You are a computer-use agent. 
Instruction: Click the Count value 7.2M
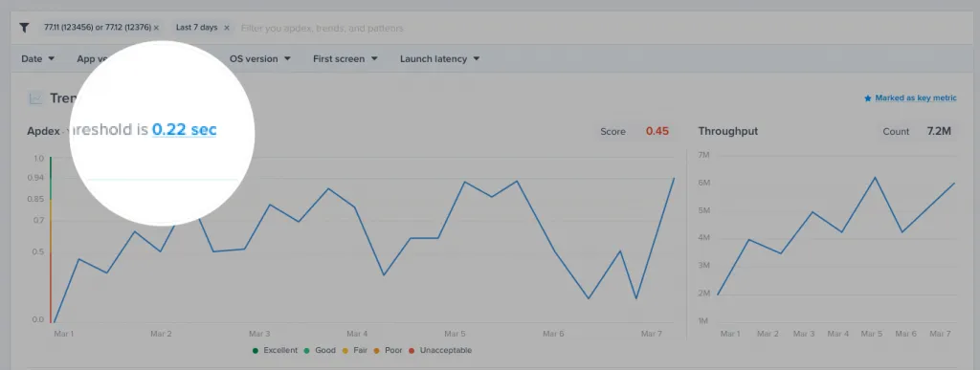(x=940, y=132)
